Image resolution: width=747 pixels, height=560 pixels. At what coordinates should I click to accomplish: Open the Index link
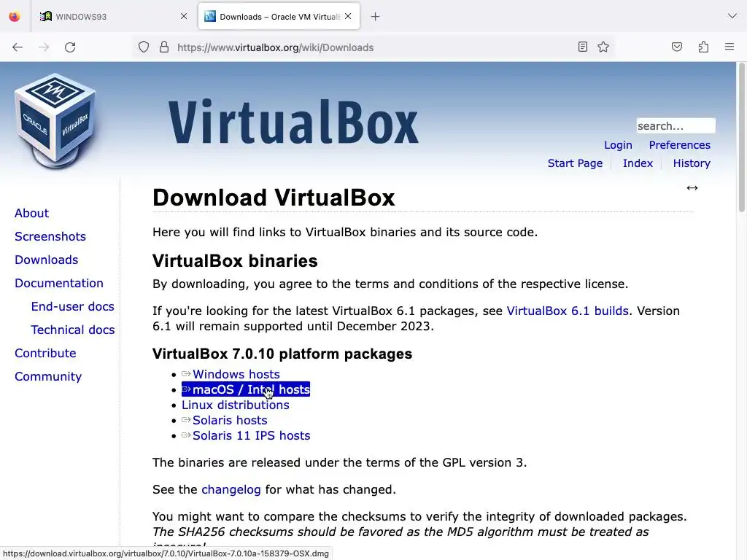638,163
